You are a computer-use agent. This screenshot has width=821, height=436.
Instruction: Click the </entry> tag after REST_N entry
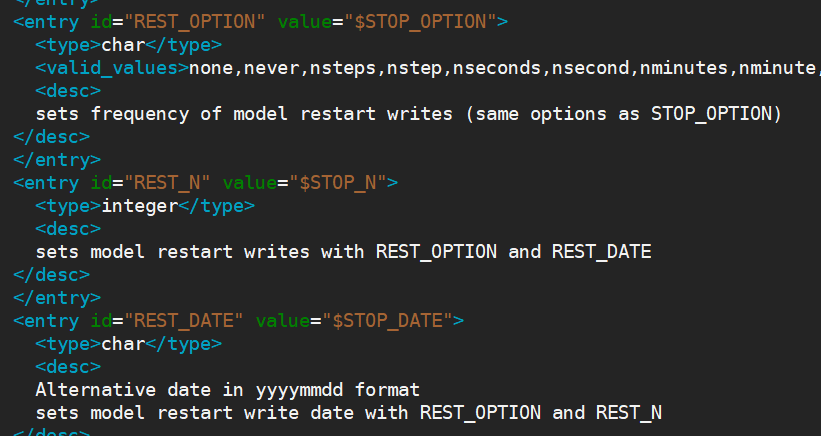click(x=57, y=298)
